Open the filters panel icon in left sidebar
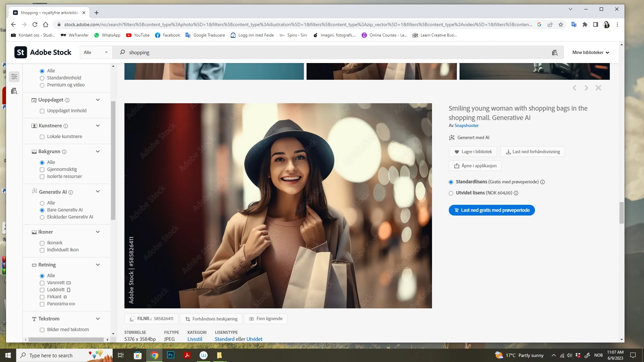 point(14,77)
